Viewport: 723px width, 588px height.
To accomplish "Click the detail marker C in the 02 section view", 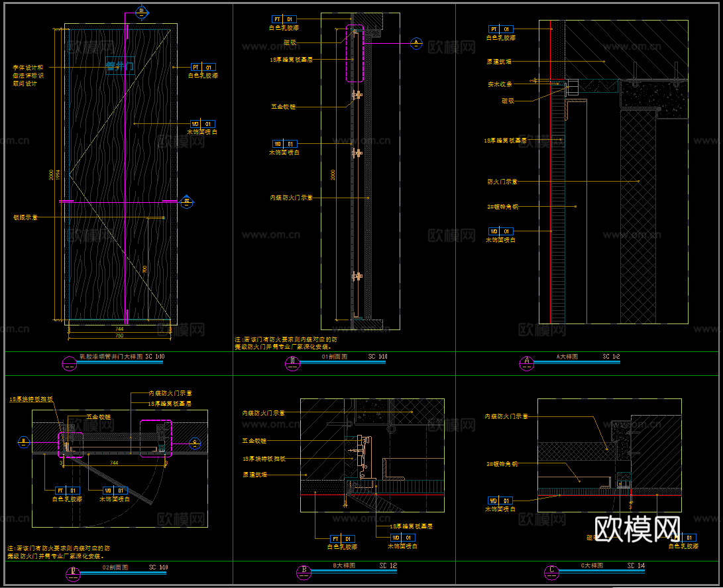I will [195, 443].
